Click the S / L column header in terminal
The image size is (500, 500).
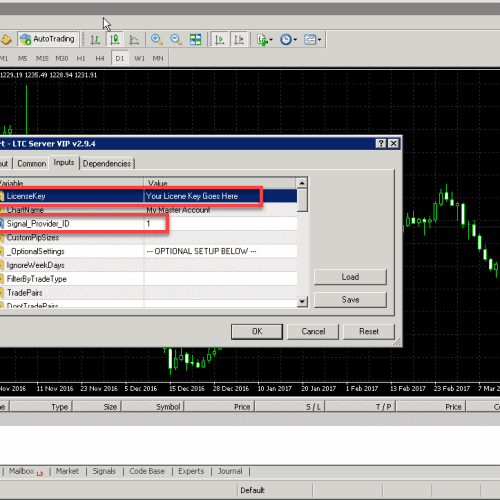point(290,407)
